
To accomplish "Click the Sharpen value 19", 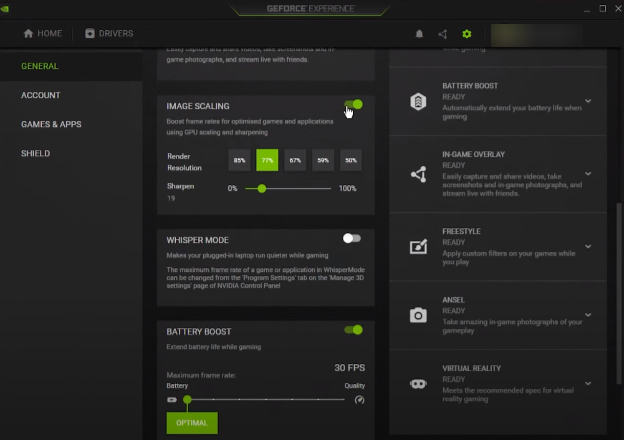I will click(x=171, y=198).
